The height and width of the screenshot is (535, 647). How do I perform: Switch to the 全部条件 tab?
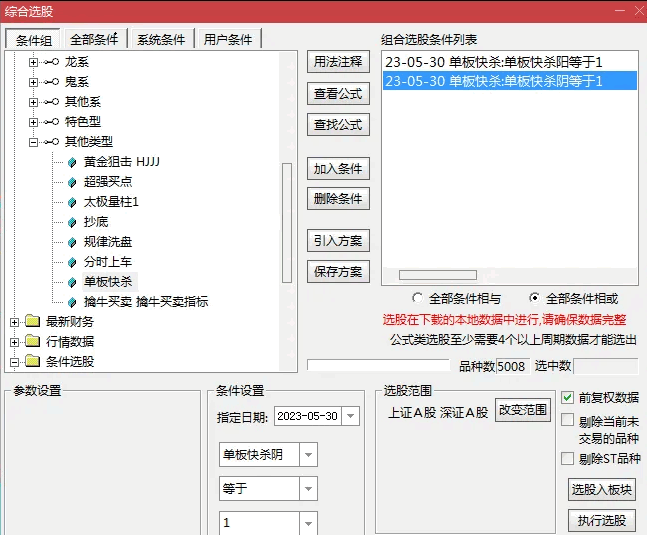tap(94, 40)
